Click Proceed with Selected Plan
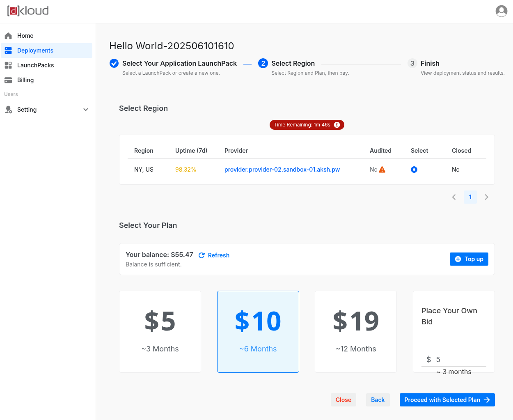513x420 pixels. [447, 400]
